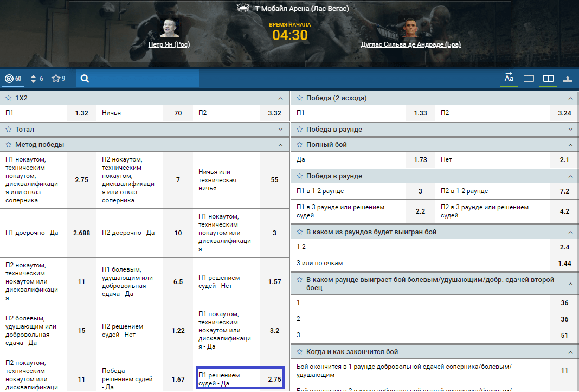Star the Тотал market
The image size is (579, 392).
[9, 130]
